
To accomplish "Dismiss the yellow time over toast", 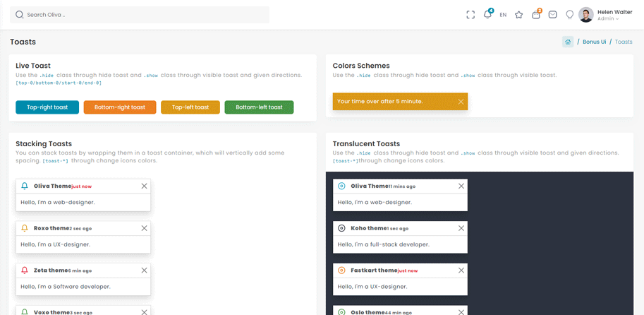I will pyautogui.click(x=461, y=102).
